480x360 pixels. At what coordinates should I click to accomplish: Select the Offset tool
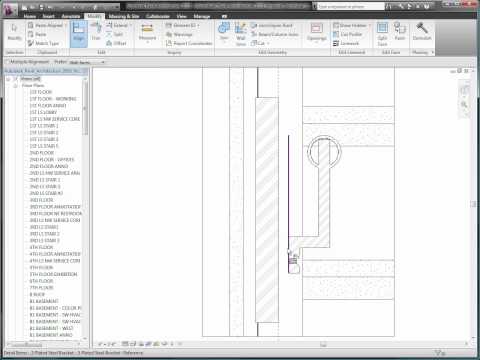pos(116,43)
